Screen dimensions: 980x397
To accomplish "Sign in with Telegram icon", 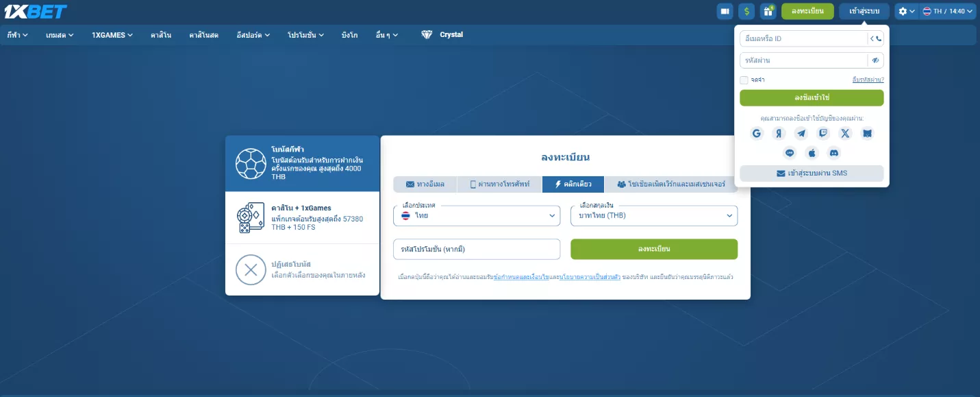I will (x=801, y=134).
